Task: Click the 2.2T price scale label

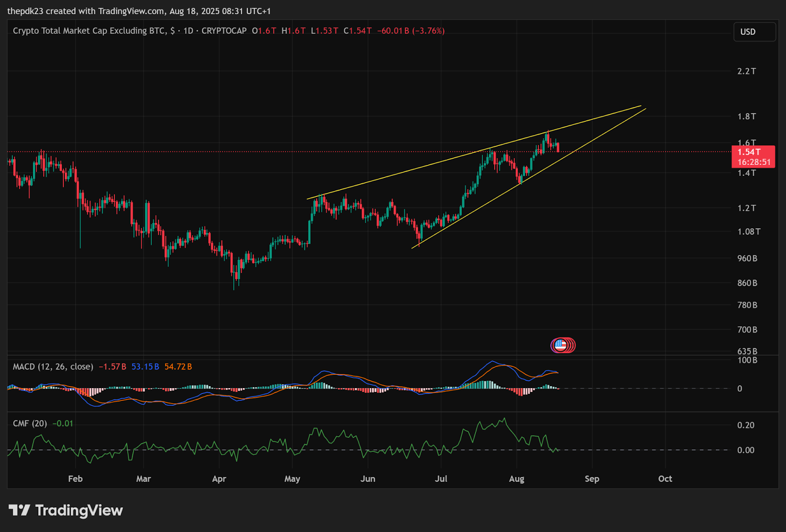Action: 747,71
